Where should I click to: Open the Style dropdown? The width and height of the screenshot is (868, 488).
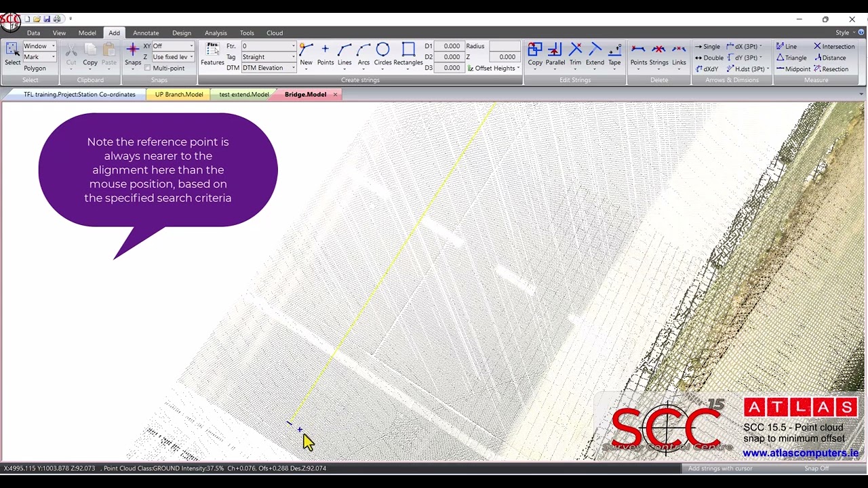pyautogui.click(x=845, y=33)
